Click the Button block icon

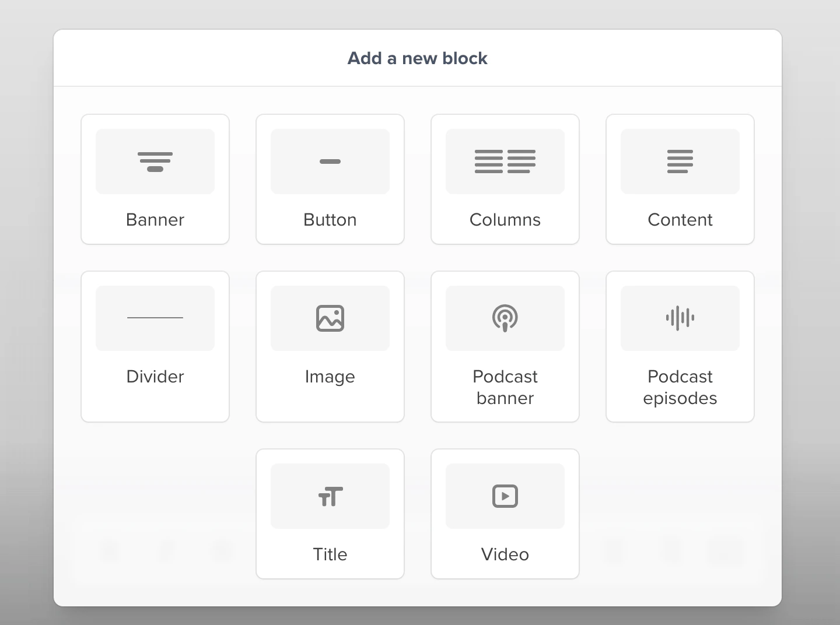[330, 161]
